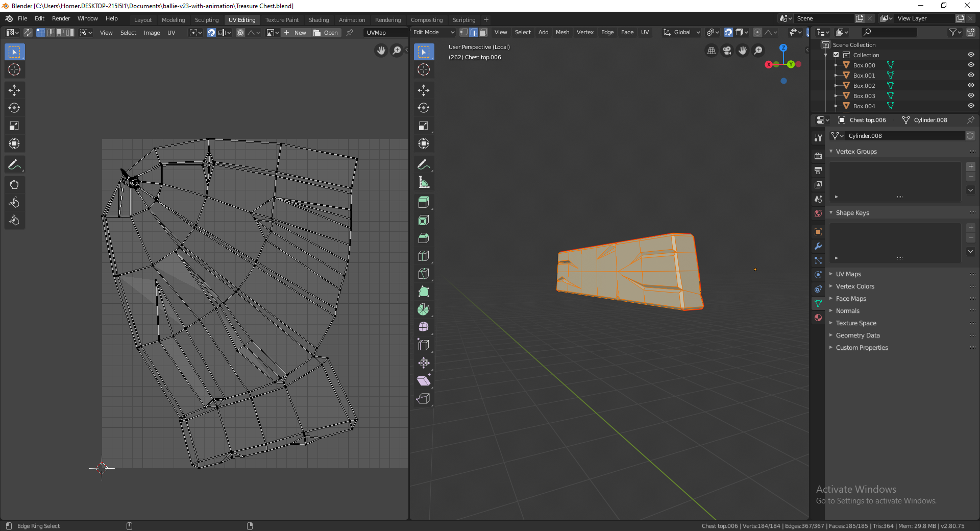
Task: Click the Open image button
Action: [x=326, y=33]
